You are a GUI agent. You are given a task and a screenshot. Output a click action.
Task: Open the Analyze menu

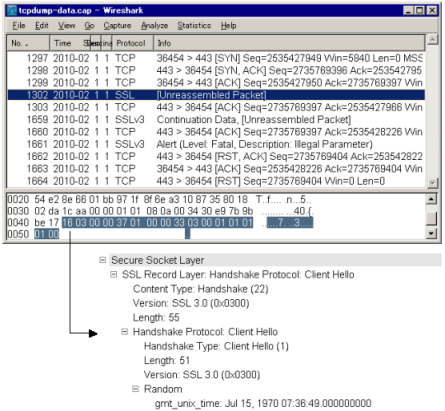(x=154, y=26)
